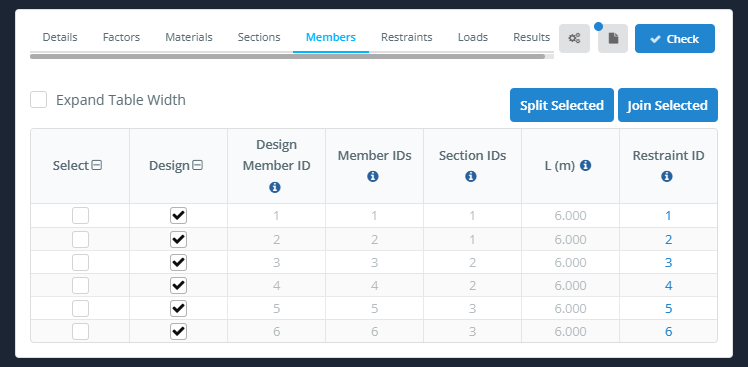The height and width of the screenshot is (367, 748).
Task: Click the Design Member ID cell in row 6
Action: (277, 331)
